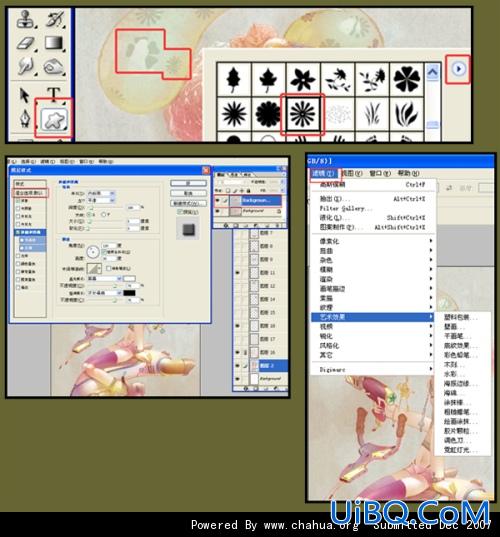Screen dimensions: 500x537
Task: Open the 窗口 (Window) menu
Action: click(380, 173)
